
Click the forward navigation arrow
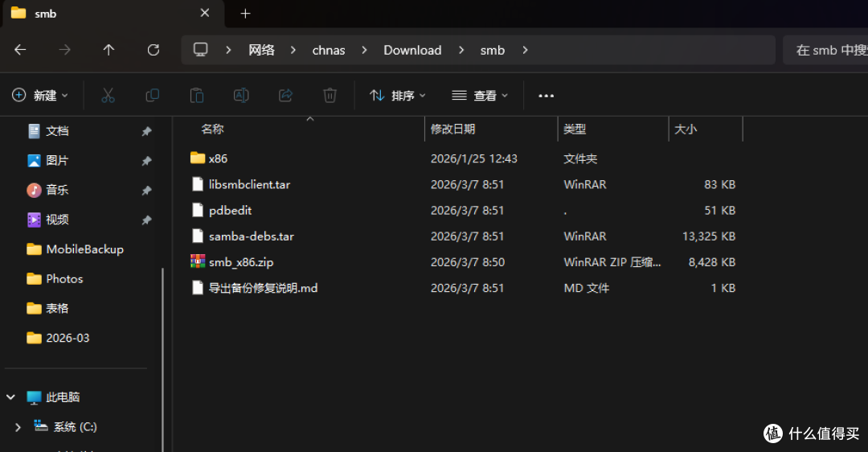pos(65,50)
